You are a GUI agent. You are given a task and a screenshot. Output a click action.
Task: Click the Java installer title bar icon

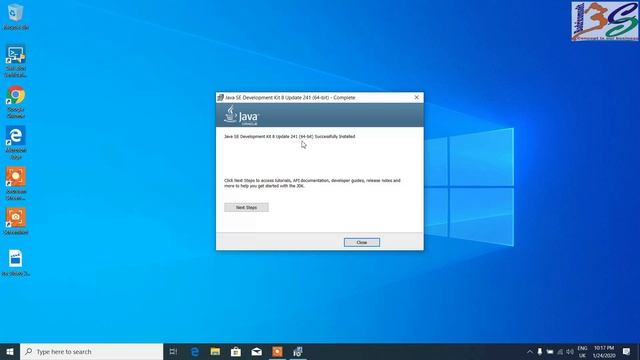click(220, 98)
